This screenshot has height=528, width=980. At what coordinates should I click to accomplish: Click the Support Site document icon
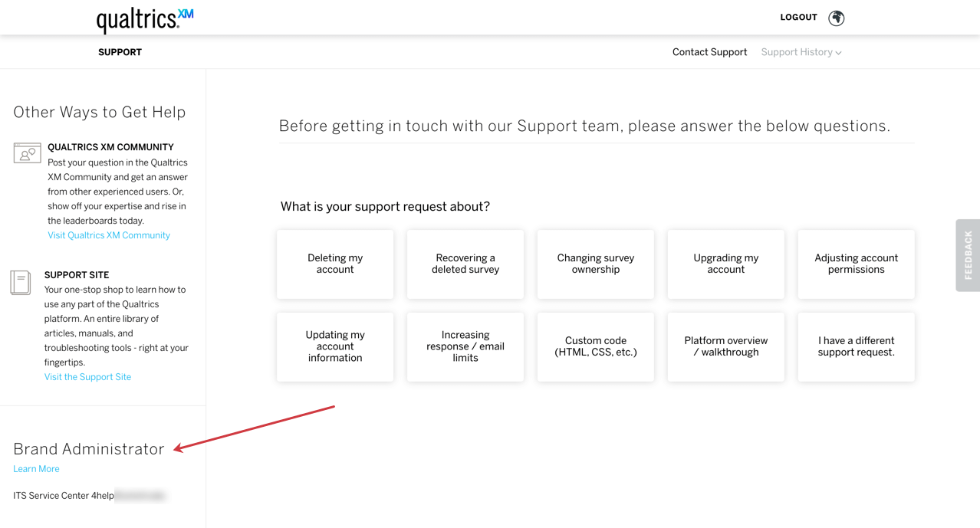click(x=21, y=282)
